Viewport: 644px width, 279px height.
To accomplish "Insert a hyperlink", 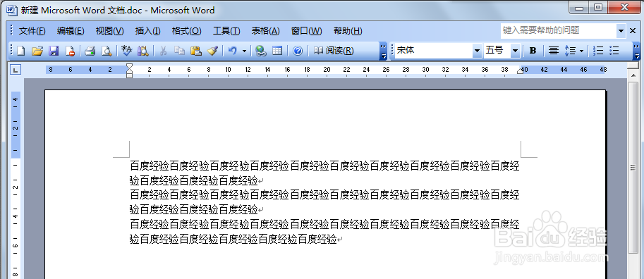I will pos(261,51).
